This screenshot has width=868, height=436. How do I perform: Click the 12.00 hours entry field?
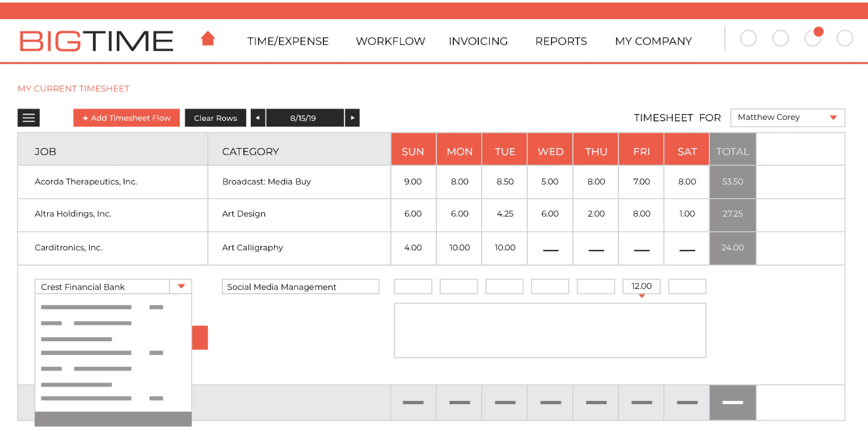click(x=642, y=286)
